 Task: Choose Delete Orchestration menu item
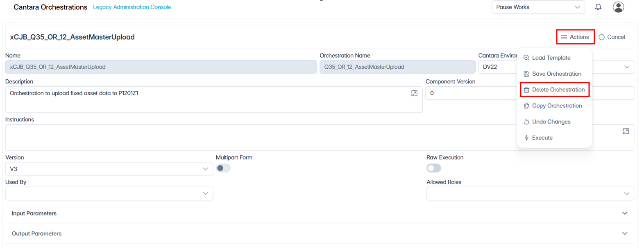(555, 90)
